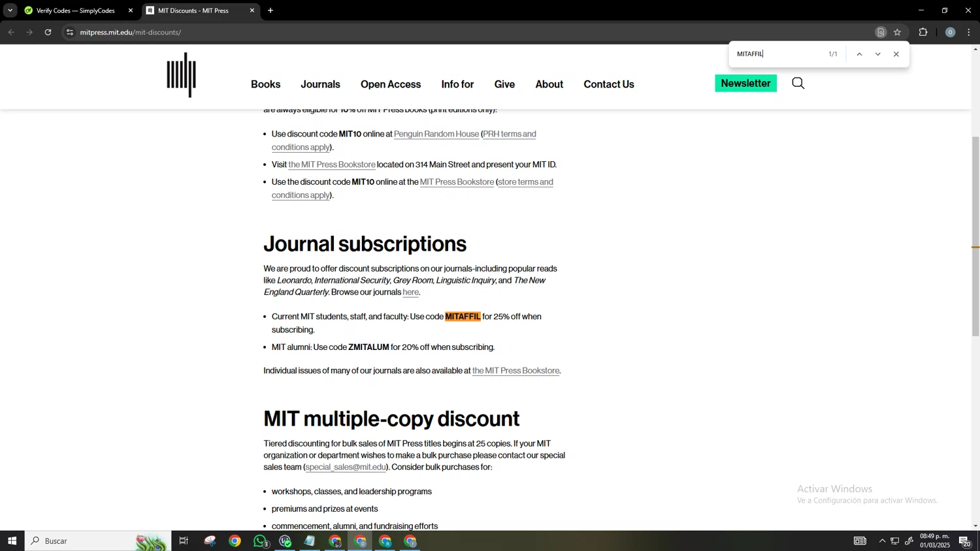Open the Windows notification center

965,541
